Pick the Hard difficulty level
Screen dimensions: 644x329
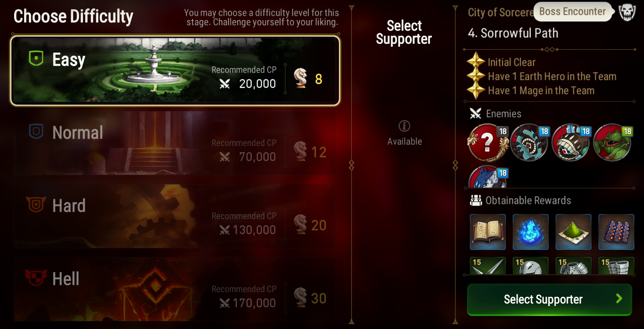175,216
